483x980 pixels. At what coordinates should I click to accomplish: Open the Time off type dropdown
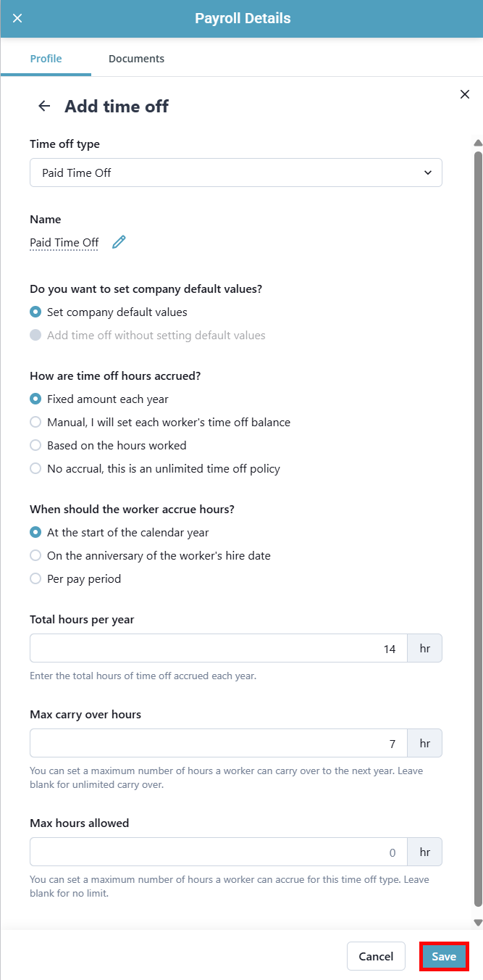click(235, 173)
